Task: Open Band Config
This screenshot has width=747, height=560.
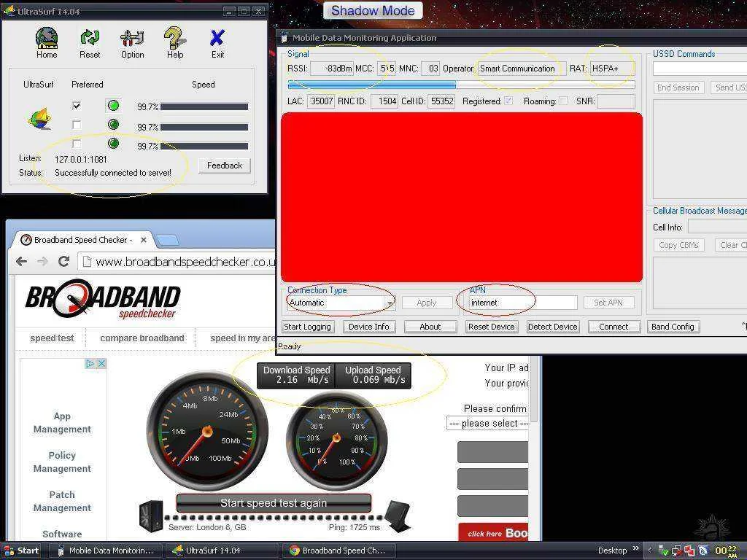Action: (x=673, y=327)
